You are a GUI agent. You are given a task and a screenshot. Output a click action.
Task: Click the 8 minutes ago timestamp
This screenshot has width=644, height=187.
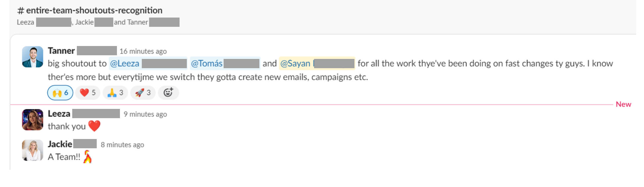(122, 145)
